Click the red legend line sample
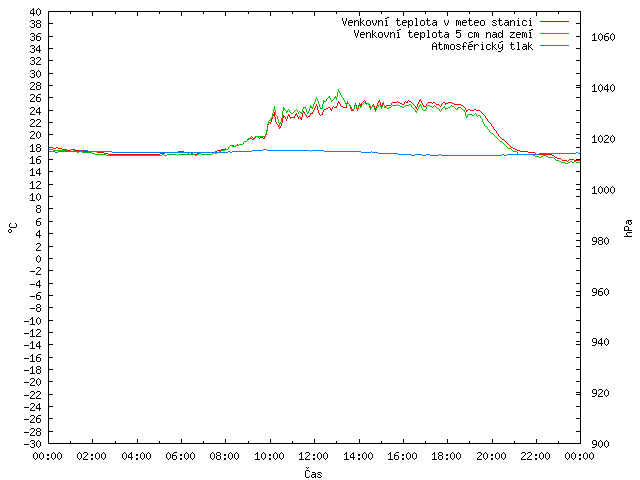640x480 pixels. (x=554, y=22)
